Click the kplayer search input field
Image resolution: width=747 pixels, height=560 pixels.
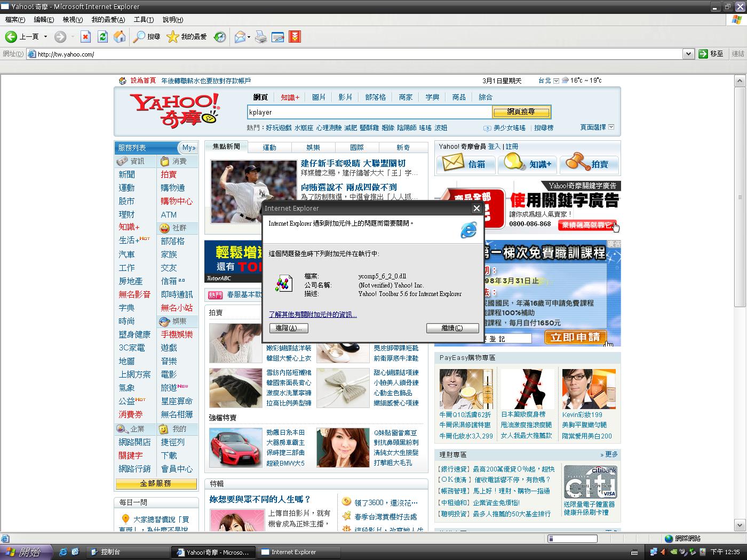pyautogui.click(x=369, y=112)
